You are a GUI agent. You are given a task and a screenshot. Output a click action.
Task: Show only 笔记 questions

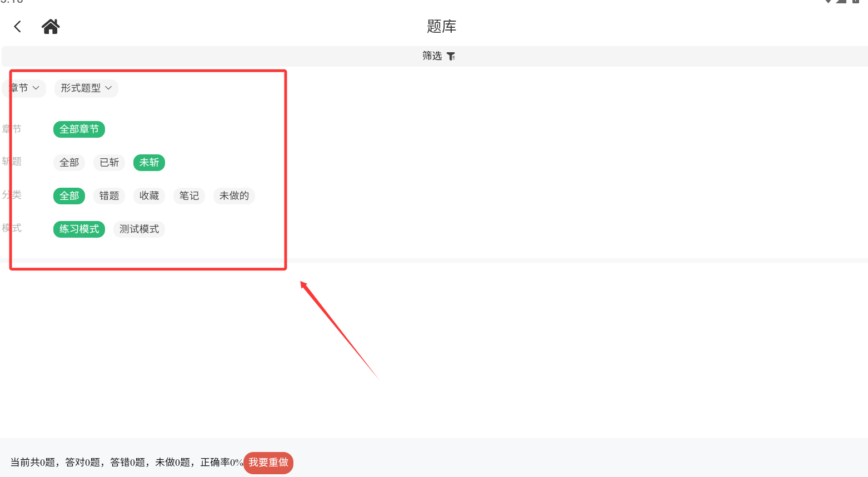(189, 196)
